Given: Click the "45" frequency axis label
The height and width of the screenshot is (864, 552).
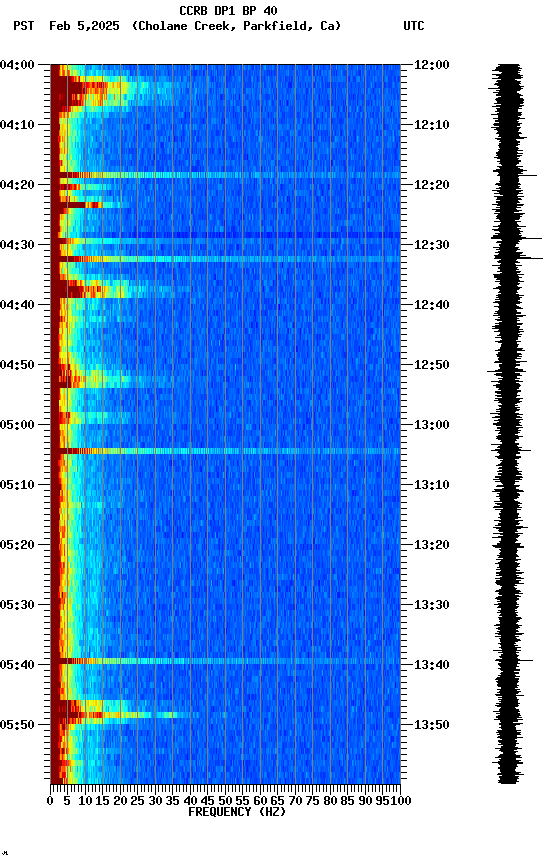Looking at the screenshot, I should click(208, 802).
